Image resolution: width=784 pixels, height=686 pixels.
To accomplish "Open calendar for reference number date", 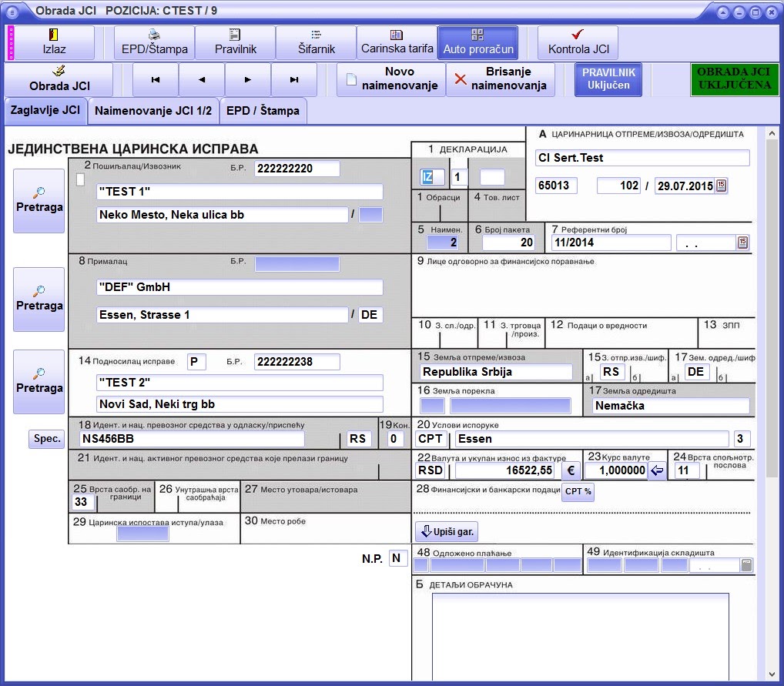I will coord(742,243).
